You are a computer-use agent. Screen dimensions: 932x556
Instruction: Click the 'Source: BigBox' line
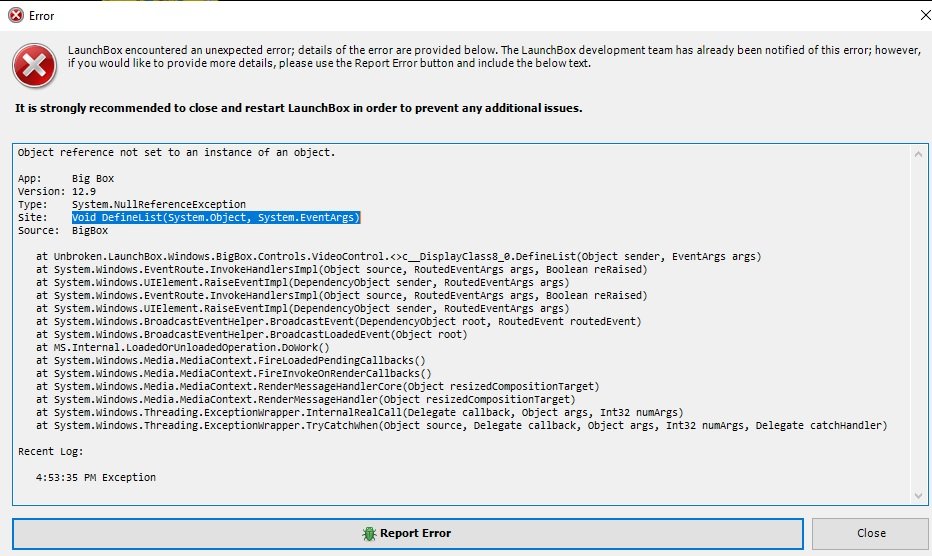pos(63,231)
